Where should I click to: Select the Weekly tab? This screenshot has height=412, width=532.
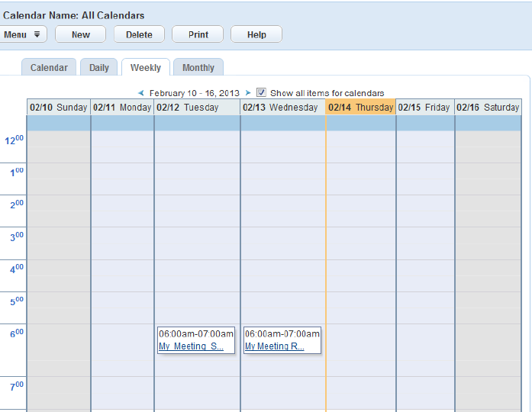point(146,67)
